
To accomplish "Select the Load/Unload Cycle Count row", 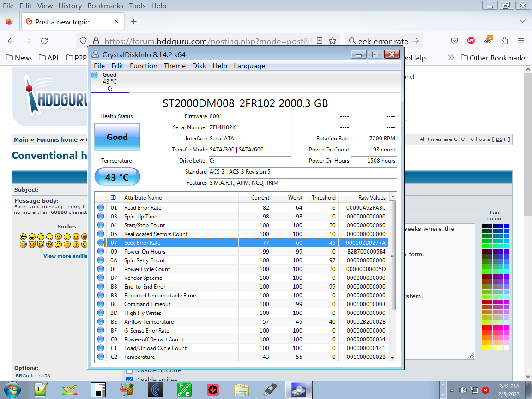I will point(241,348).
